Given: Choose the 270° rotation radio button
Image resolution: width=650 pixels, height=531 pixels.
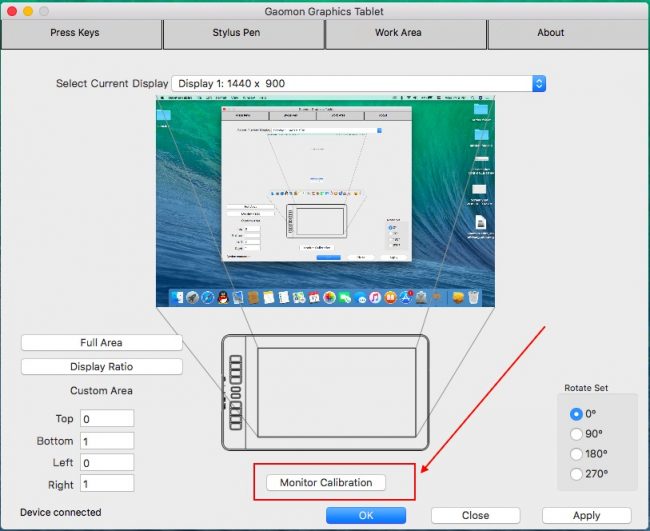Looking at the screenshot, I should point(576,474).
